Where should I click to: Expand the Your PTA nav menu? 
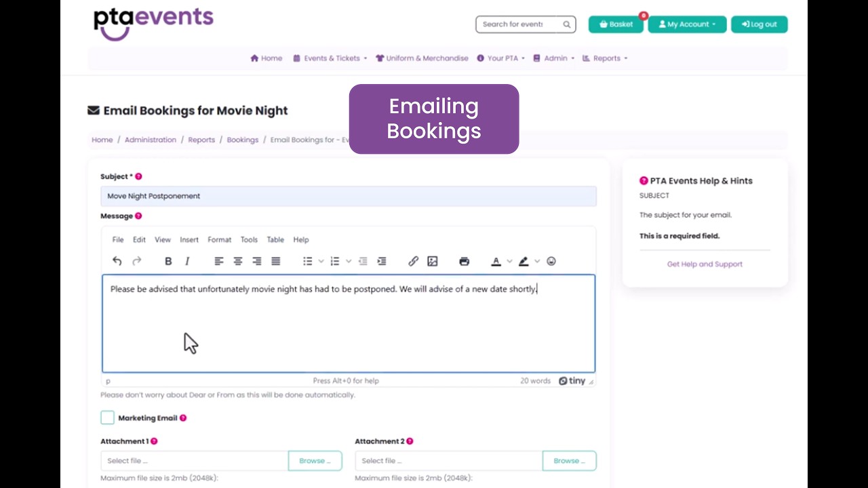tap(500, 58)
